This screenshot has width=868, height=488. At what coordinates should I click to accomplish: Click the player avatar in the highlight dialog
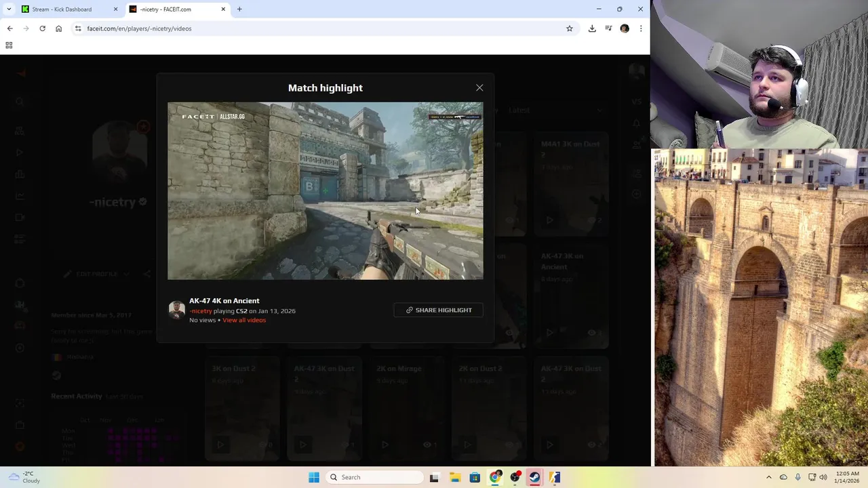click(x=177, y=310)
